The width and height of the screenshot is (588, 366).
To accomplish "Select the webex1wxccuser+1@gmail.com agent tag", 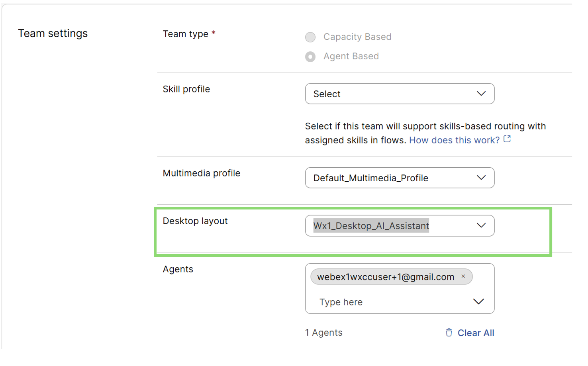I will pos(385,277).
